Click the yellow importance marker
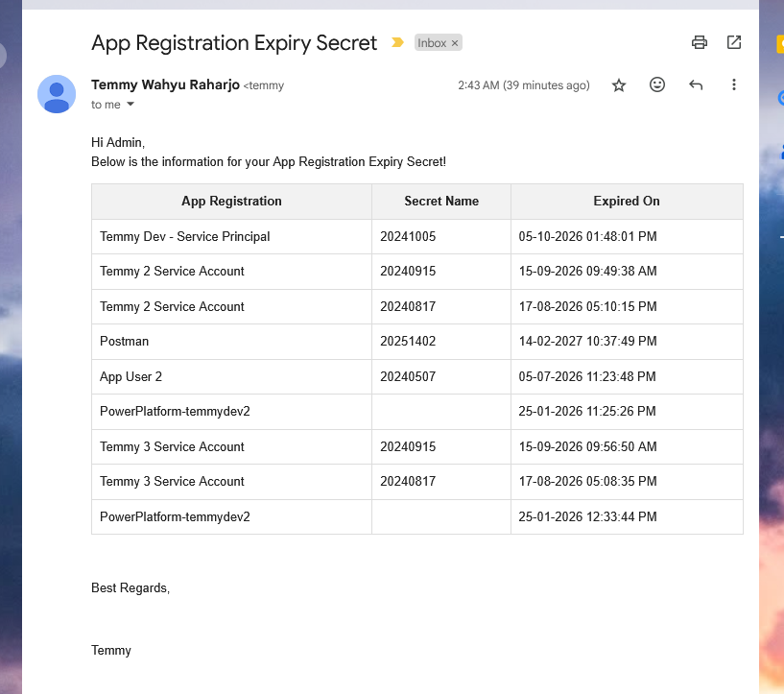 tap(397, 42)
